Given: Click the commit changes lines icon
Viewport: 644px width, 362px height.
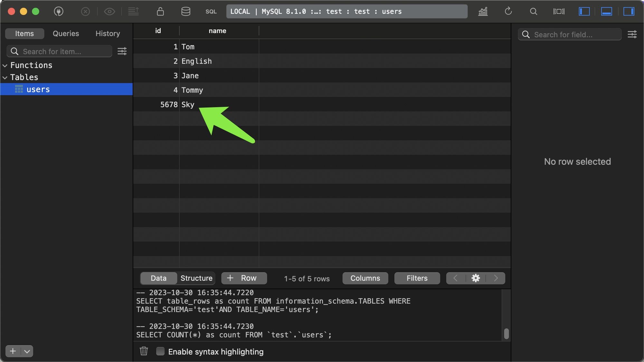Looking at the screenshot, I should (133, 12).
